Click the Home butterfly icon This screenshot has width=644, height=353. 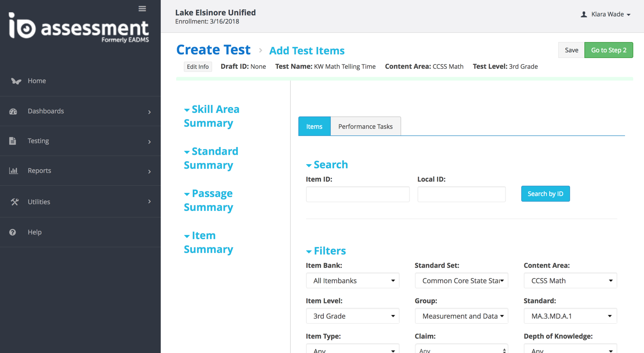[x=16, y=81]
